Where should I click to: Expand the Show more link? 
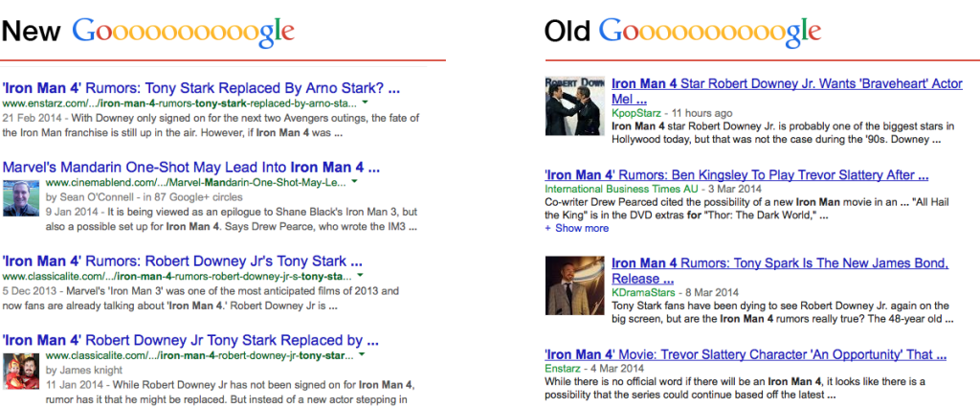[x=577, y=228]
